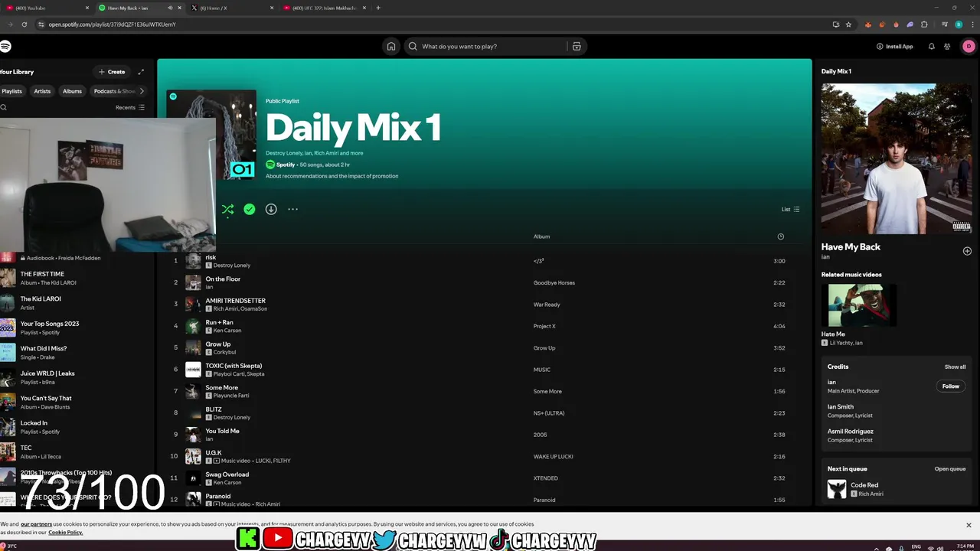Screen dimensions: 980x551
Task: Select the track BLITZ
Action: pos(214,409)
